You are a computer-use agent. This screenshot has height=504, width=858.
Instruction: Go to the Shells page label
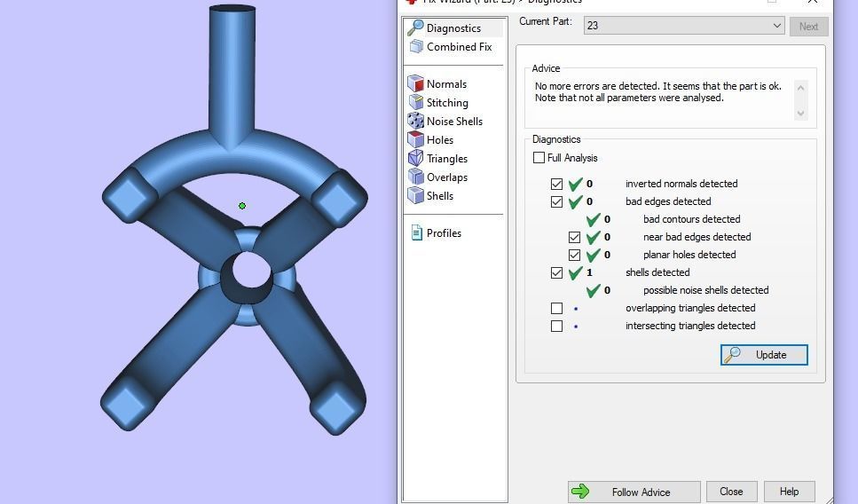pos(440,196)
